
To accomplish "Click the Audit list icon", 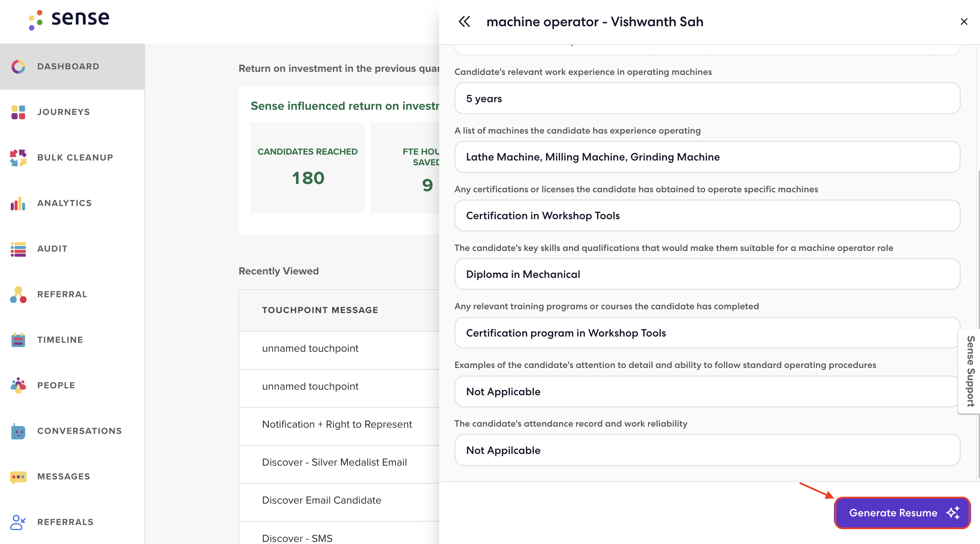I will (18, 249).
